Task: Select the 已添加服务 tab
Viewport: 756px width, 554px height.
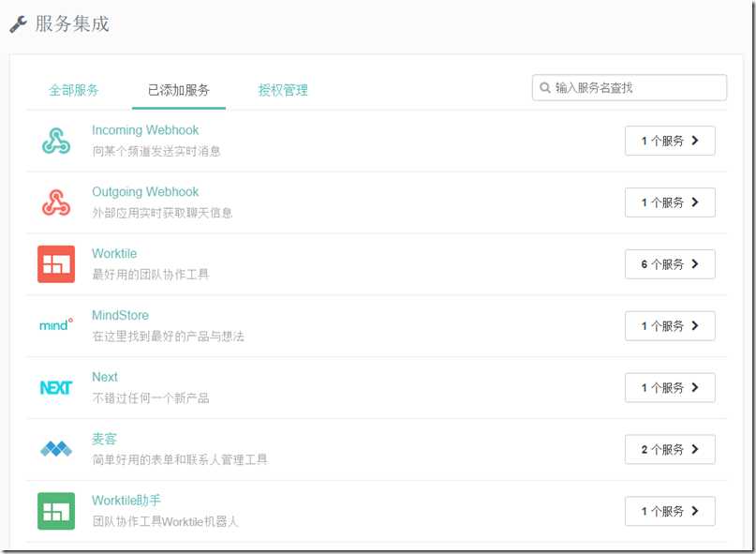Action: (179, 90)
